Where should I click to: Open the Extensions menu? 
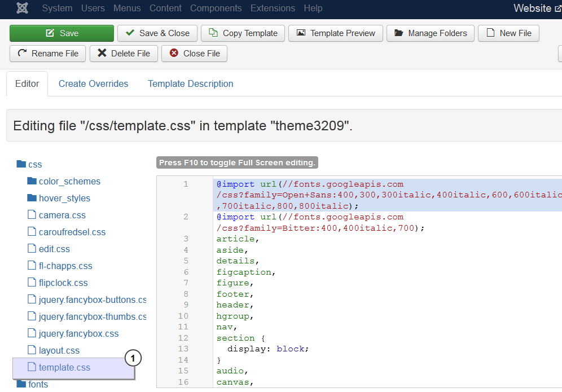point(273,8)
